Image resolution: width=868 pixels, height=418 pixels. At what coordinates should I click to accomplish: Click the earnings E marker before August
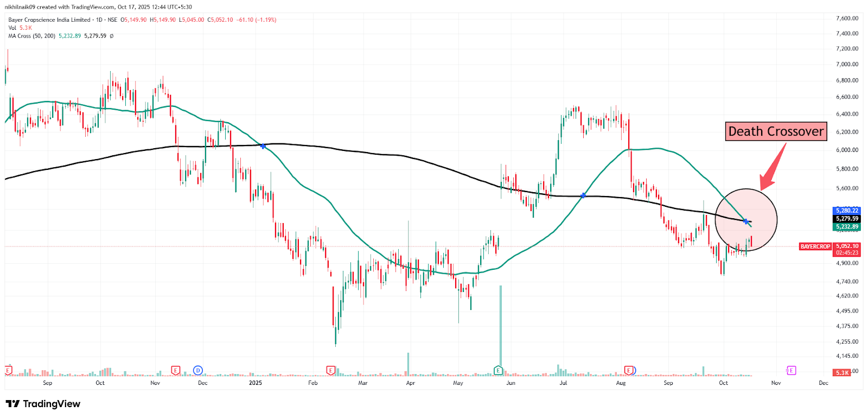click(629, 370)
